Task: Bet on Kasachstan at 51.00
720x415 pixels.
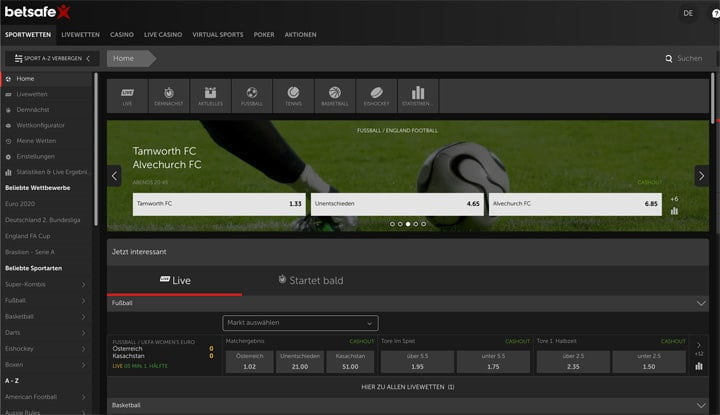Action: (350, 362)
